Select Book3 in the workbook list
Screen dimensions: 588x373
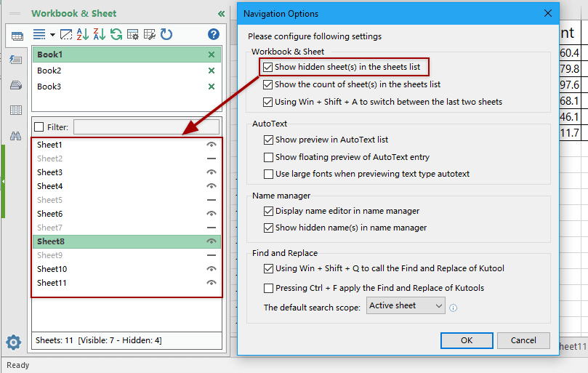click(x=49, y=87)
